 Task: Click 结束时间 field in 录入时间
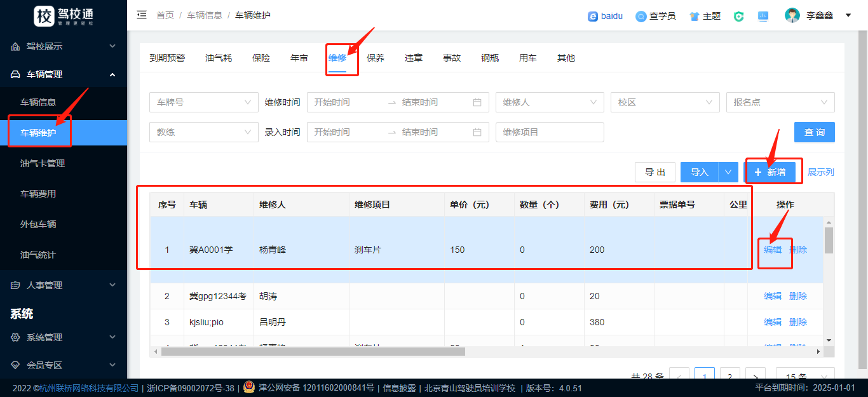(x=435, y=132)
